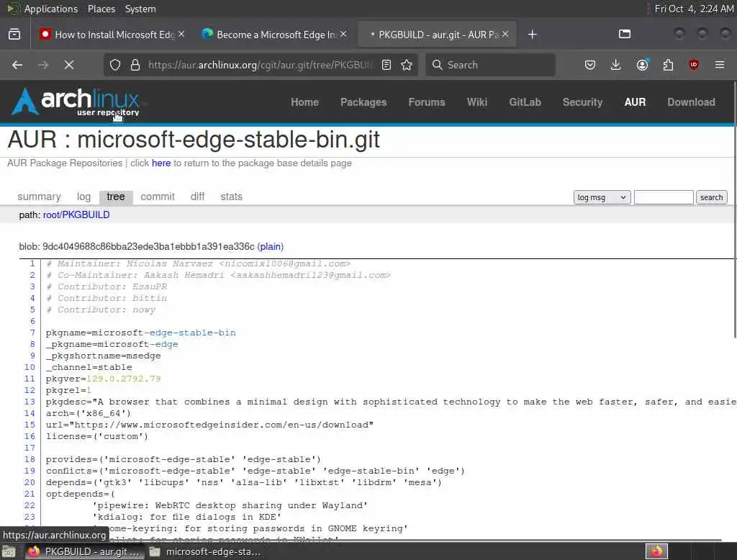
Task: Open Wiki in Arch navigation
Action: 476,102
